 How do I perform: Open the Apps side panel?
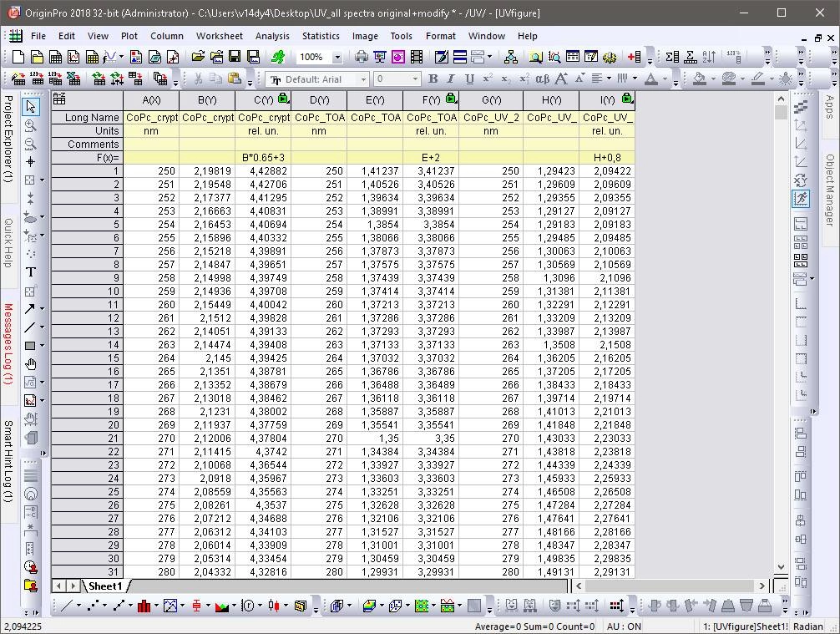coord(829,107)
